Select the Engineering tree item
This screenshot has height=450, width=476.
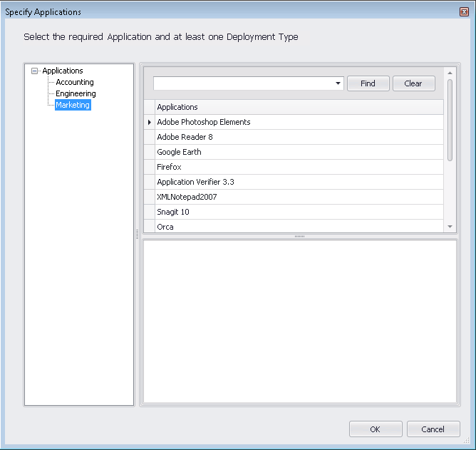point(76,93)
